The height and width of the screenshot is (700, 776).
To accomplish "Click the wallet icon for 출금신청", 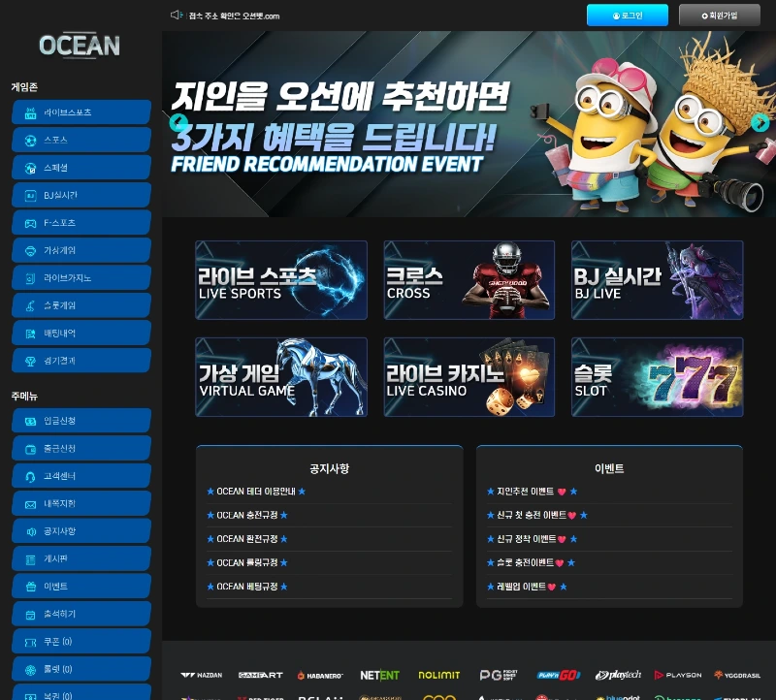I will 30,449.
